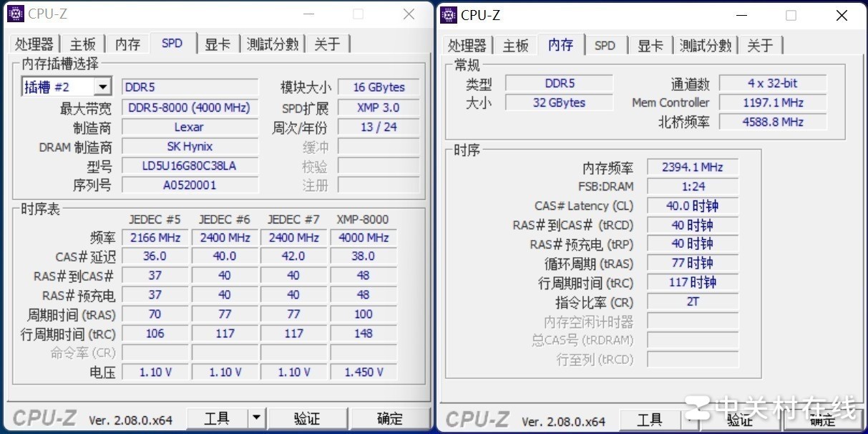
Task: Click the CPU-Z icon in the left window titlebar
Action: [16, 13]
